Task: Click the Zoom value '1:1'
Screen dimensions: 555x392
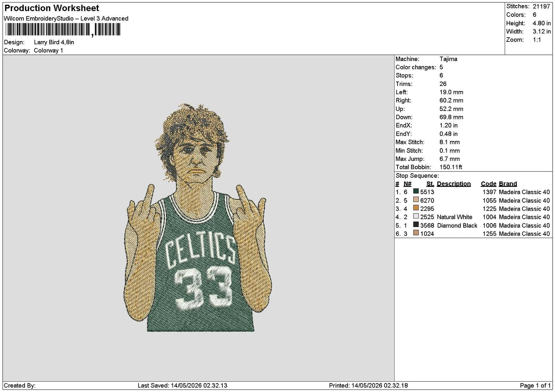Action: pos(537,40)
